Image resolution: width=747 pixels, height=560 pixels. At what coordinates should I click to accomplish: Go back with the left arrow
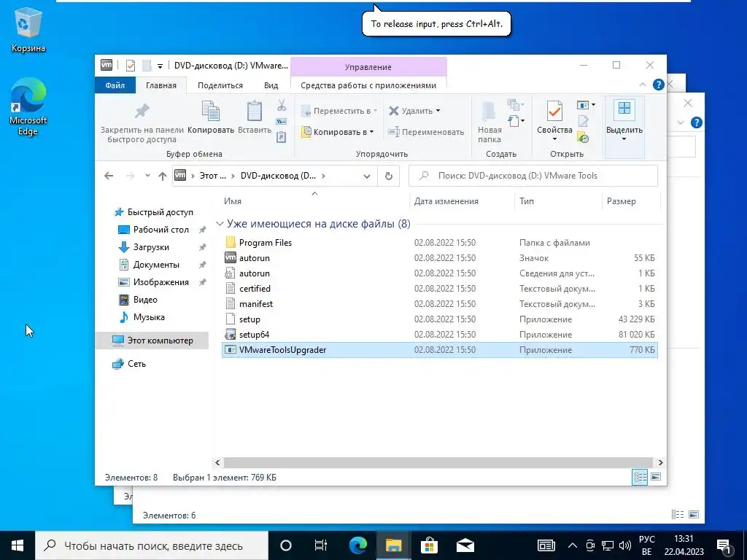(x=109, y=176)
